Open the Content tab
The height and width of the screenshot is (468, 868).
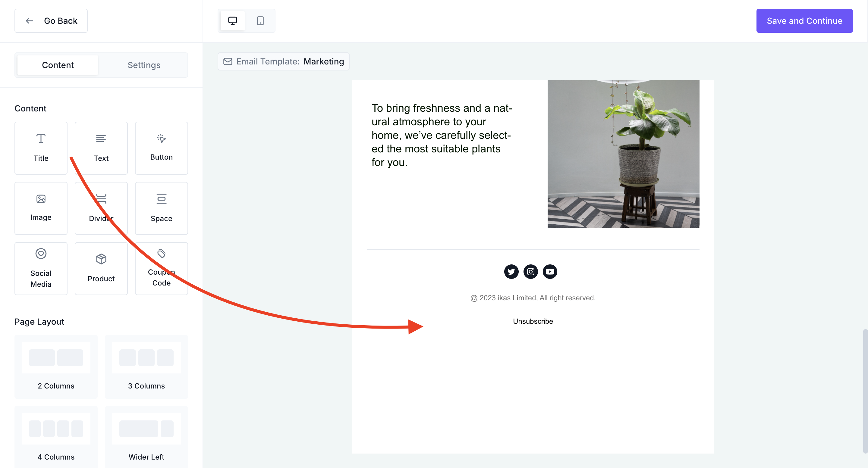(58, 65)
